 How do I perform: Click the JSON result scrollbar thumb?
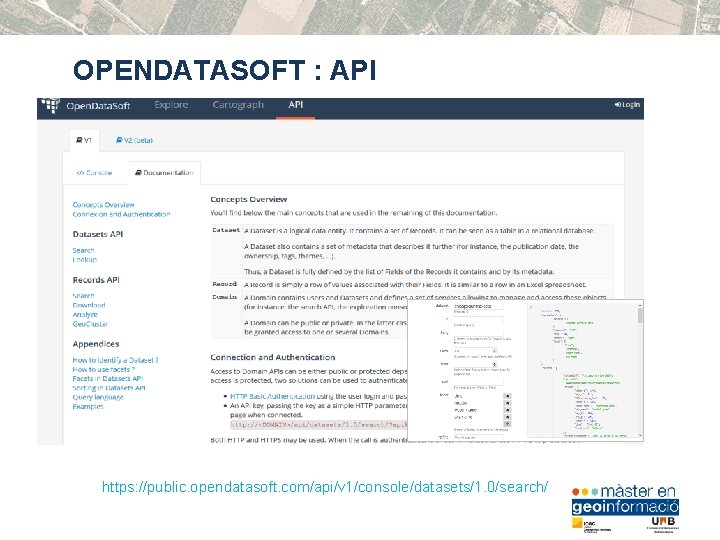click(x=640, y=315)
